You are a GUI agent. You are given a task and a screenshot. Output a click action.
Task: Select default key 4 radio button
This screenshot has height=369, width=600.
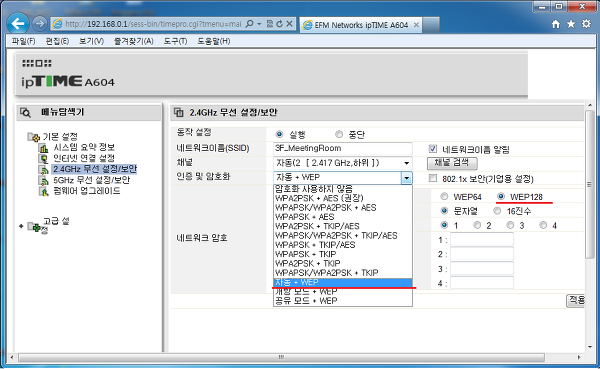coord(543,225)
